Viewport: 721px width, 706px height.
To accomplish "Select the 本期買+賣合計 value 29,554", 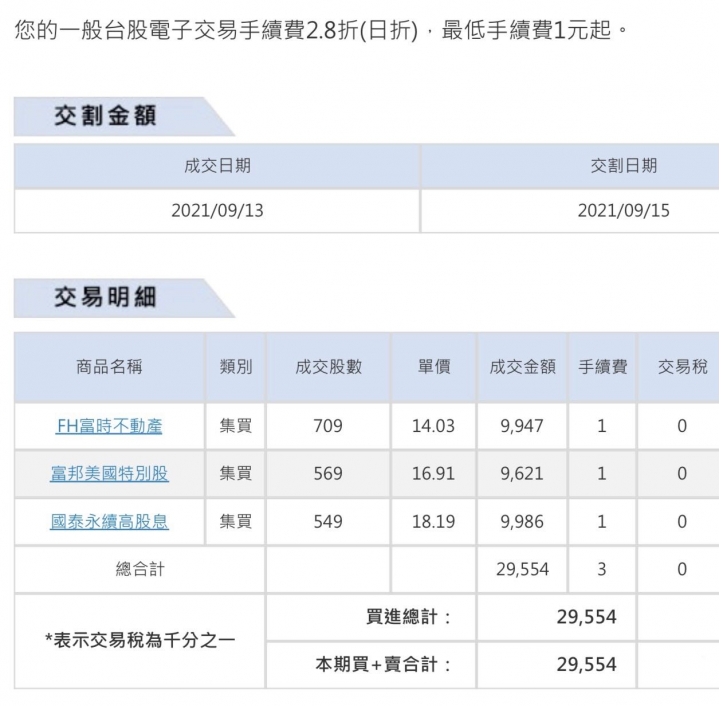I will pyautogui.click(x=586, y=665).
